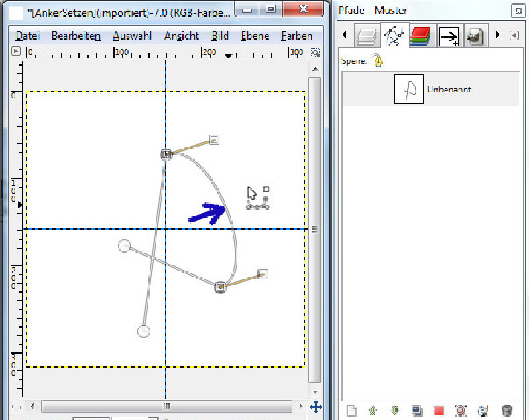Stroke the path using the paint icon
This screenshot has width=529, height=420.
pos(483,410)
